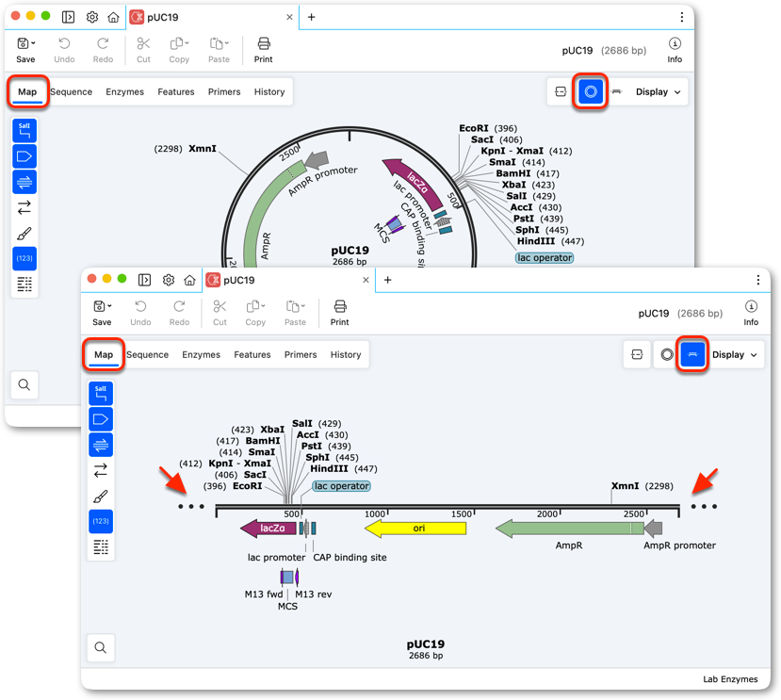This screenshot has height=700, width=781.
Task: Click Cut scissors in front window
Action: pyautogui.click(x=220, y=313)
